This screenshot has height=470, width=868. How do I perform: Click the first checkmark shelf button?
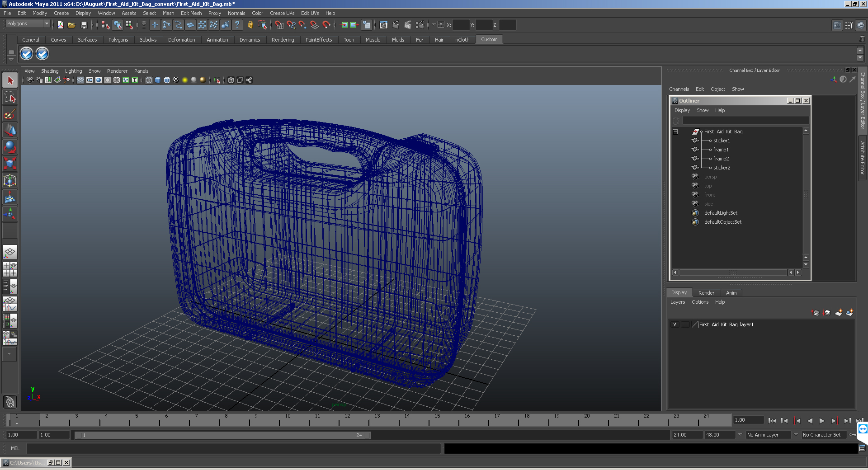27,54
